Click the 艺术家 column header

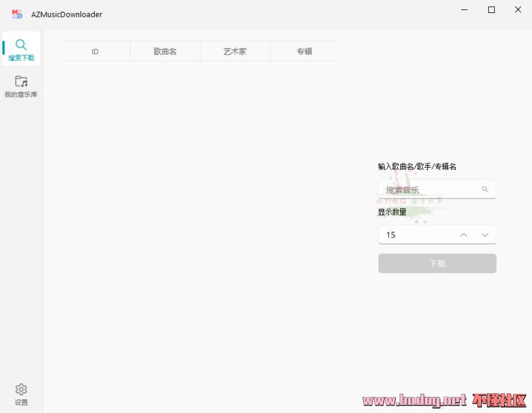pyautogui.click(x=235, y=51)
